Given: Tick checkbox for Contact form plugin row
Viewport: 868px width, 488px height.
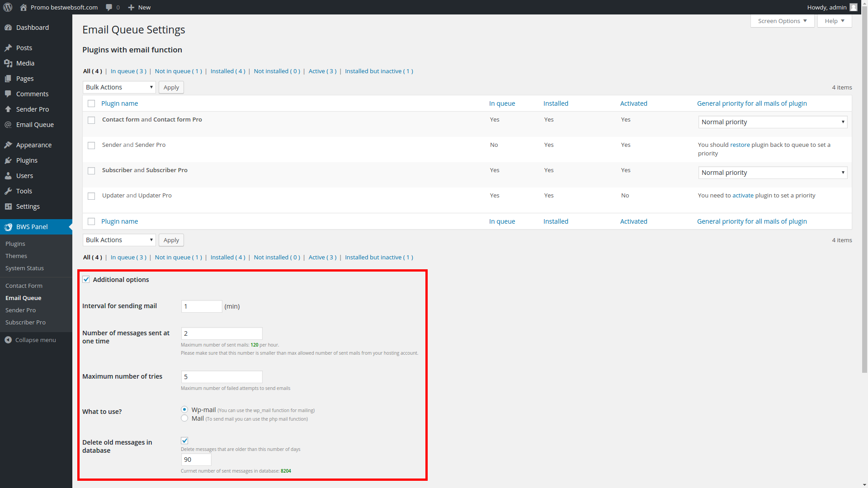Looking at the screenshot, I should pyautogui.click(x=91, y=120).
